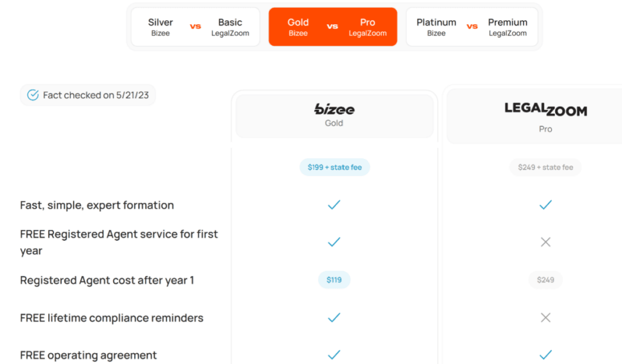
Task: Click Bizee checkmark for fast, simple, expert formation
Action: [334, 205]
